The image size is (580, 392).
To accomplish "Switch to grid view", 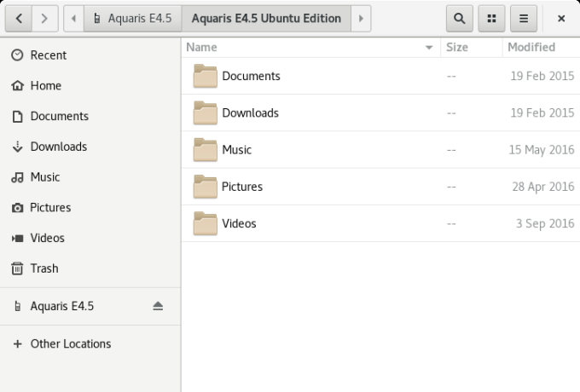I will pos(491,18).
